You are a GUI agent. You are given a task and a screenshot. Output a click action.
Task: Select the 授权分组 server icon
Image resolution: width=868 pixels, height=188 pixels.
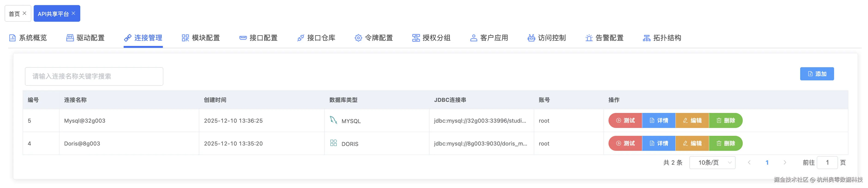pos(416,38)
